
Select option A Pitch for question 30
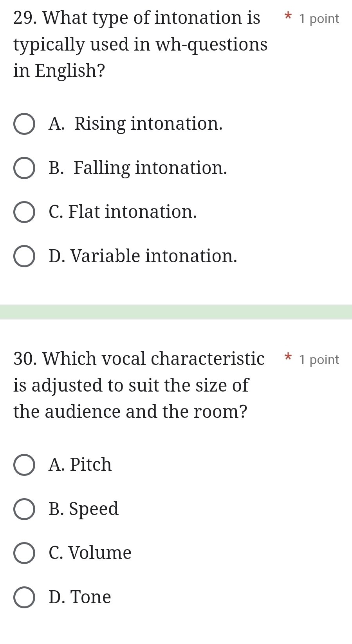tap(24, 465)
